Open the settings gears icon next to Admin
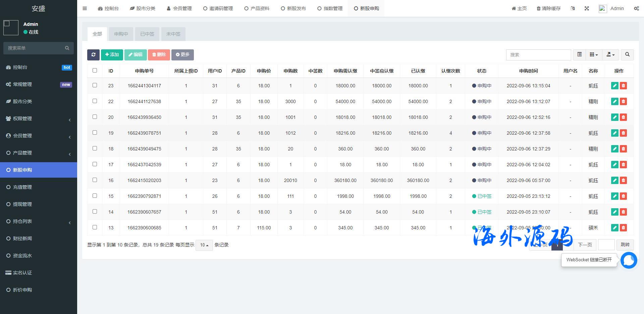 pyautogui.click(x=636, y=8)
